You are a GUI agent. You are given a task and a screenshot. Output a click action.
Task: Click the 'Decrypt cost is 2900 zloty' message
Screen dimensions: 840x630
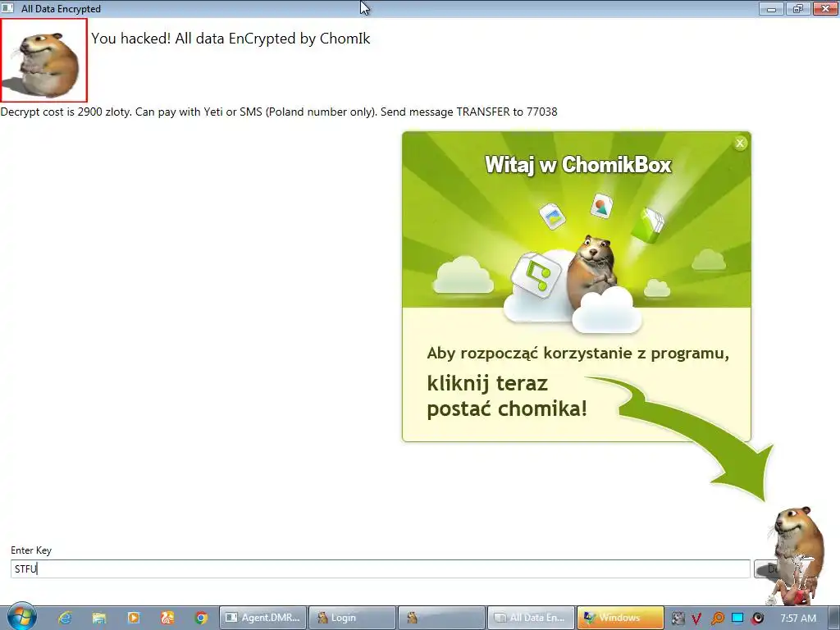(x=279, y=112)
